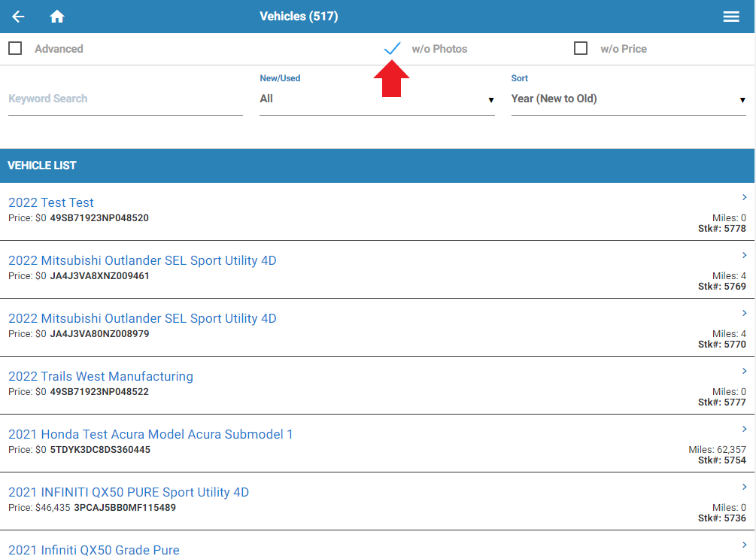Open the Sort dropdown
Viewport: 756px width, 559px height.
click(x=628, y=99)
